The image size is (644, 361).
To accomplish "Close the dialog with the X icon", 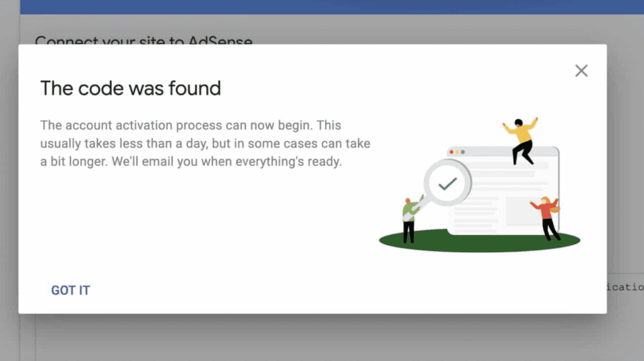I will (581, 70).
